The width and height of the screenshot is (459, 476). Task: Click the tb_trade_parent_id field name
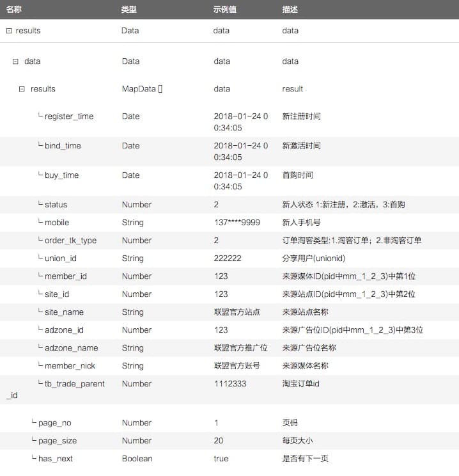(74, 384)
